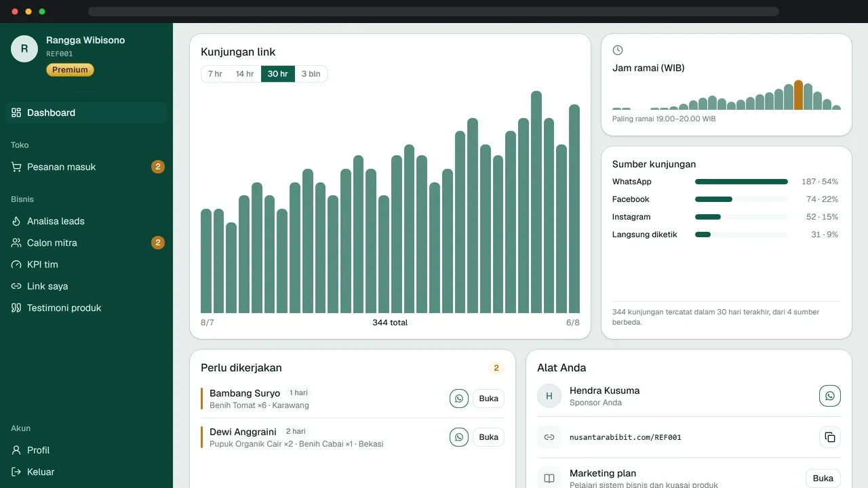Screen dimensions: 868x488
Task: Click the browser address bar
Action: point(433,12)
